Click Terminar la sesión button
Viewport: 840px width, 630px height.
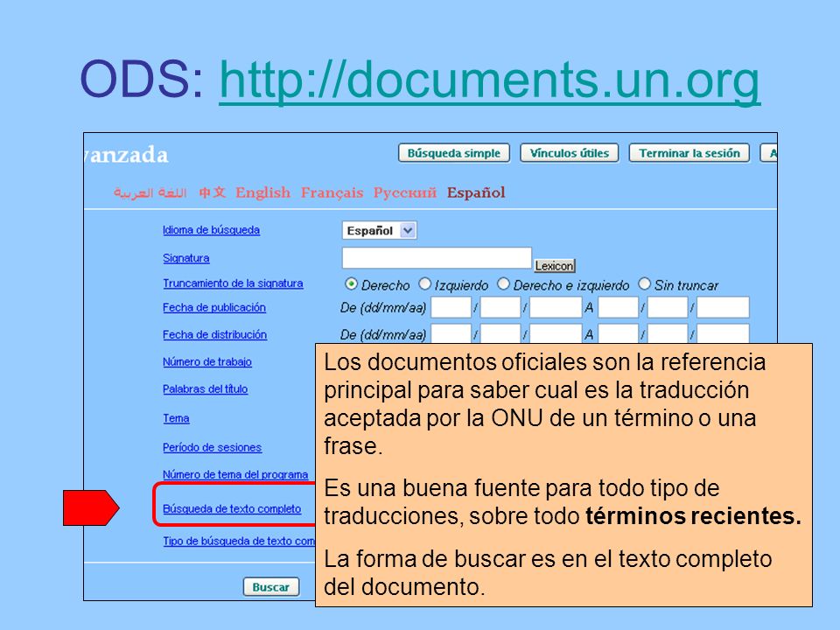[x=689, y=153]
